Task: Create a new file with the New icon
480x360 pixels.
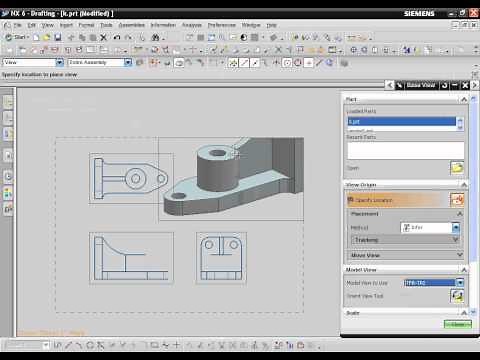Action: (x=36, y=37)
